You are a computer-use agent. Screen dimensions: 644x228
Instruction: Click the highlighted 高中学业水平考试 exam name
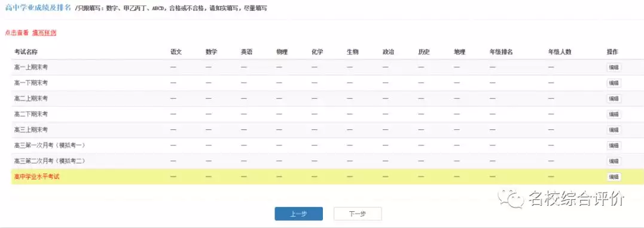click(x=37, y=177)
